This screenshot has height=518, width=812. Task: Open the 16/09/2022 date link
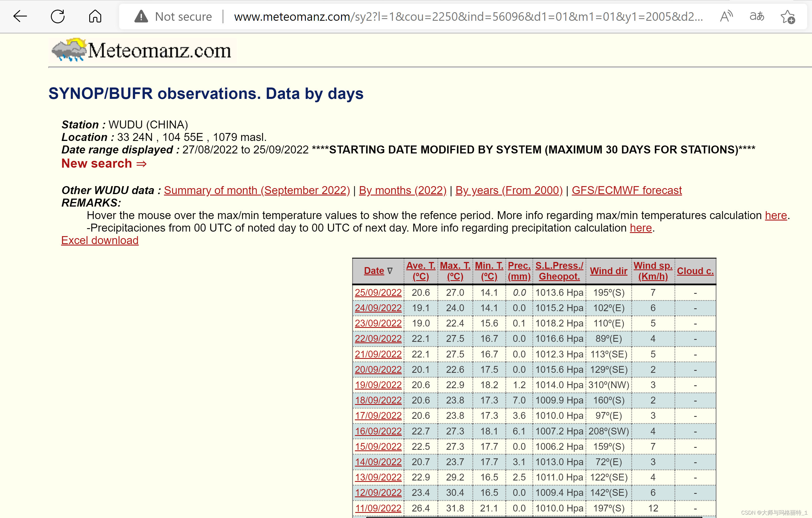click(378, 431)
